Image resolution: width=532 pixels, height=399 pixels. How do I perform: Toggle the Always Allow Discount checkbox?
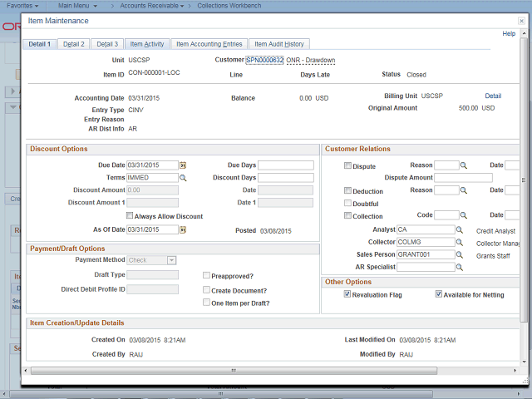[130, 216]
